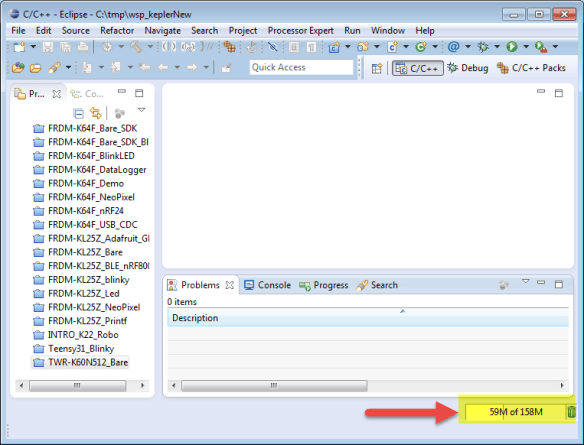The height and width of the screenshot is (445, 584).
Task: Click Forward navigation arrow icon
Action: pyautogui.click(x=192, y=68)
